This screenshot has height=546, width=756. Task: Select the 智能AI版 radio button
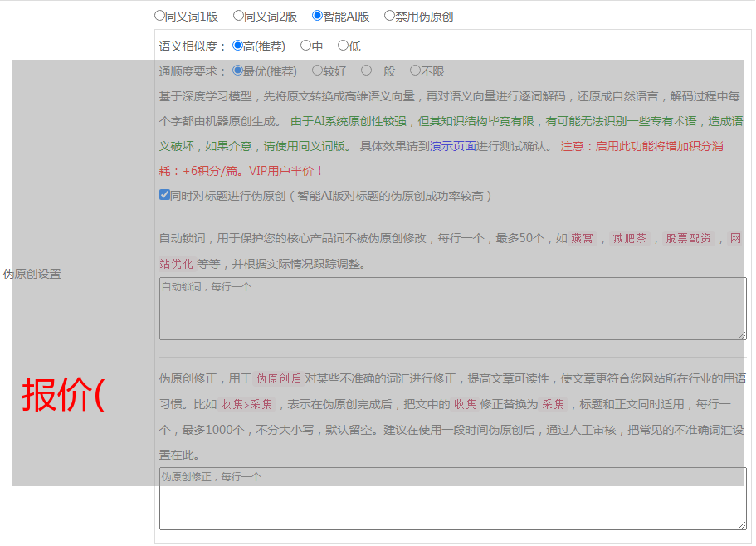click(x=317, y=16)
